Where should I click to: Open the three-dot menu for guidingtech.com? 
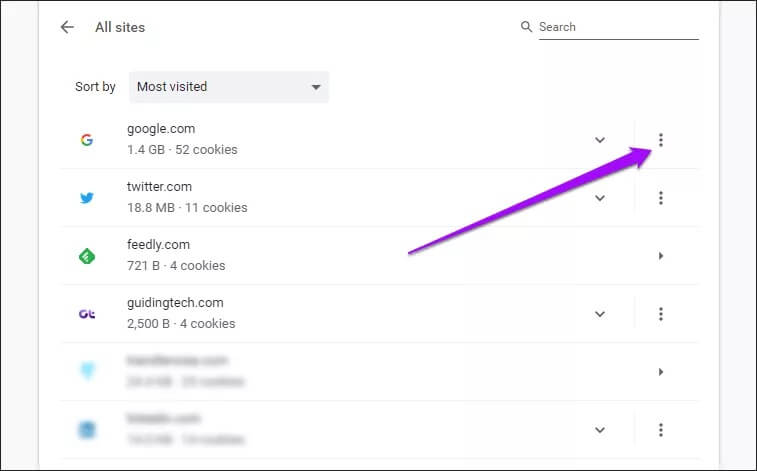pos(661,314)
